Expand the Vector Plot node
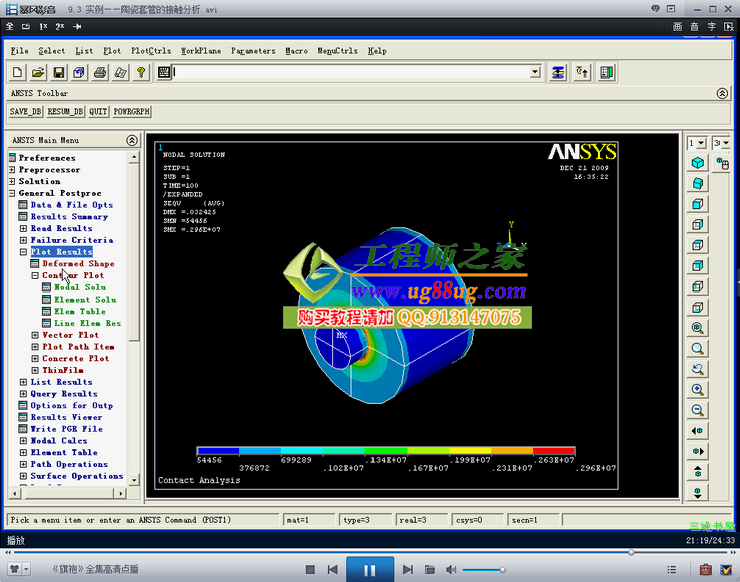 pyautogui.click(x=35, y=335)
